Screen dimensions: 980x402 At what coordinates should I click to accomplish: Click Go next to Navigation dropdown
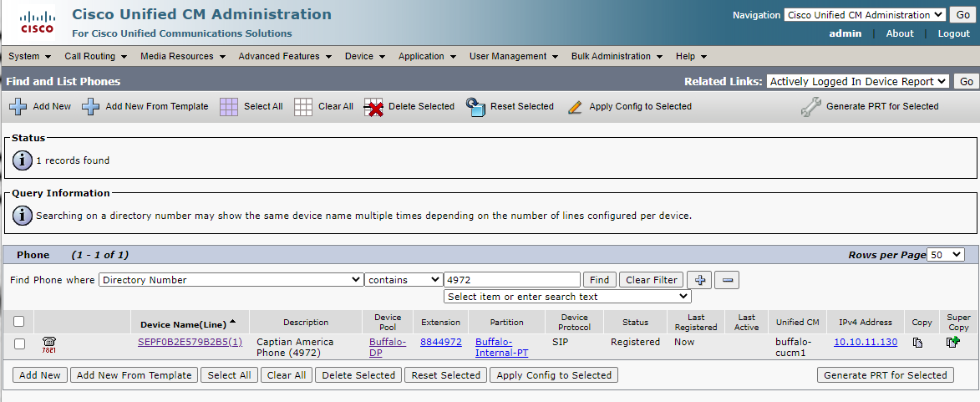tap(962, 15)
